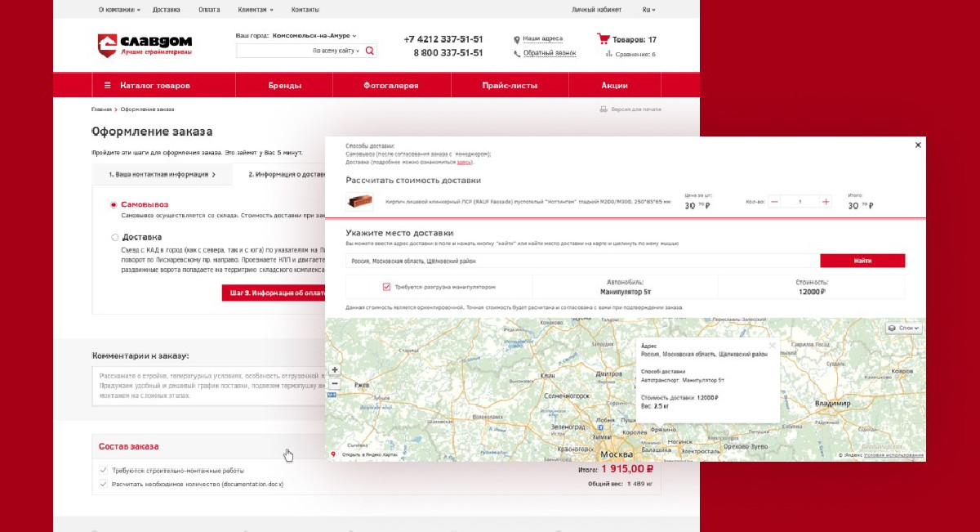
Task: Click the Славдом logo
Action: 145,45
